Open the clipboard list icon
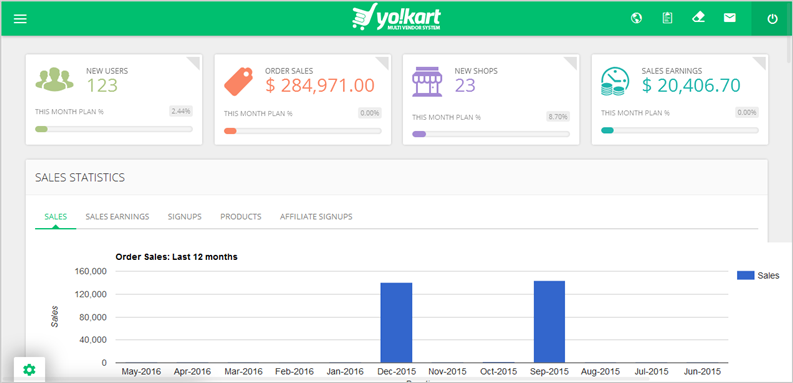 (x=668, y=18)
